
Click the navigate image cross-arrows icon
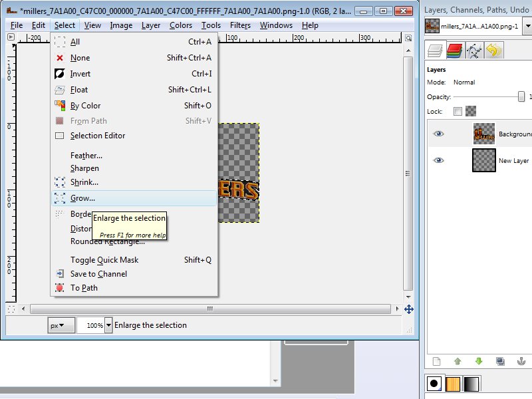click(409, 309)
